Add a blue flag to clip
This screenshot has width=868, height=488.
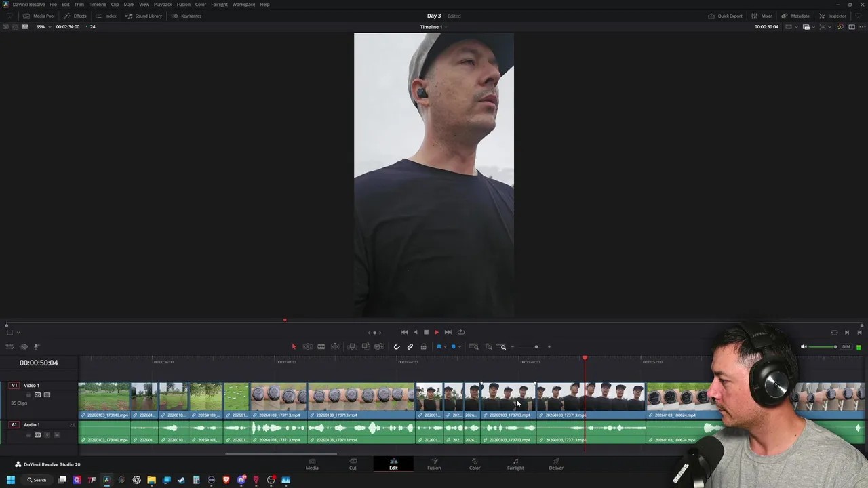[439, 346]
